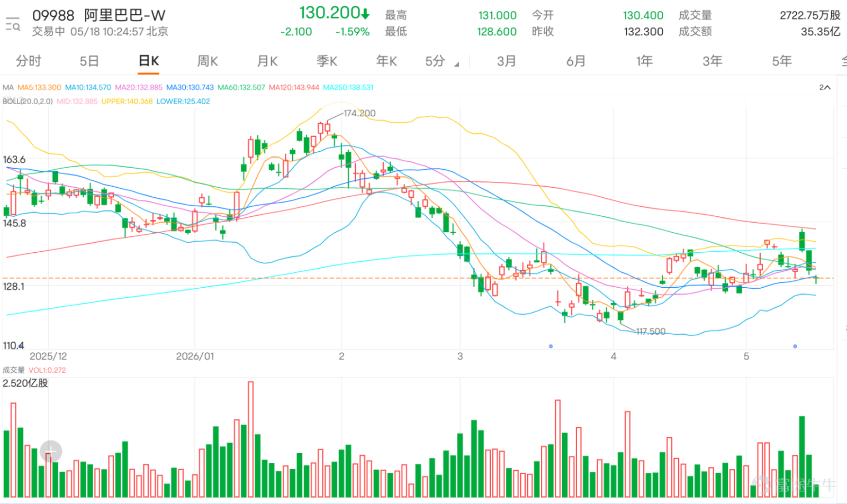This screenshot has height=504, width=847.
Task: Click the trading status 交易中 timestamp
Action: click(100, 32)
